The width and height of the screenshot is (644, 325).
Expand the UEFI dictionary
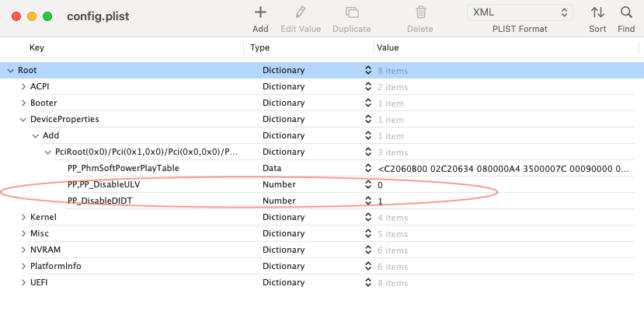point(23,283)
